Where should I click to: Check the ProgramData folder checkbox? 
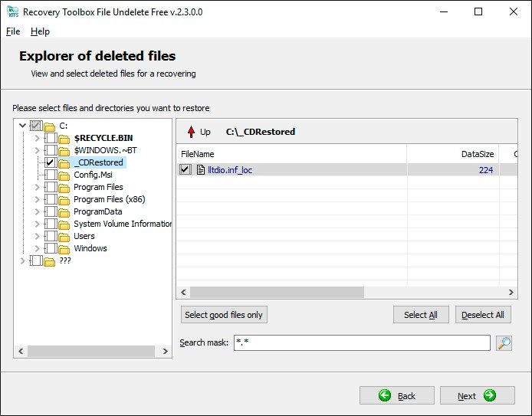(x=51, y=211)
